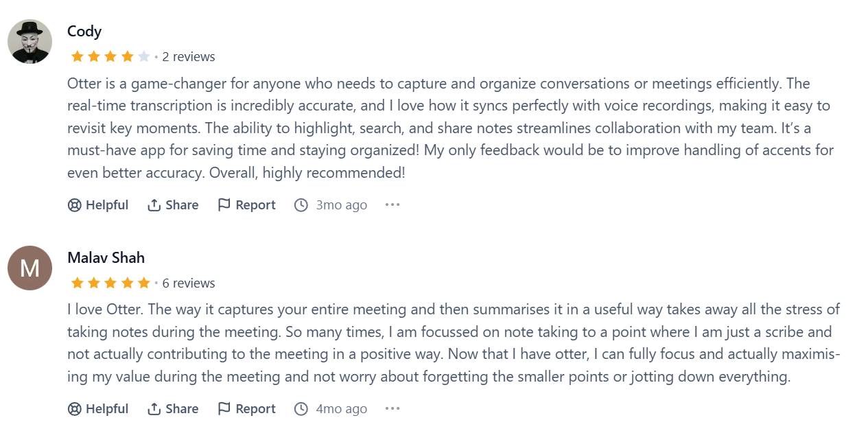Click the Helpful lifebuoy icon on Malav Shah's review
The width and height of the screenshot is (868, 431).
tap(75, 409)
